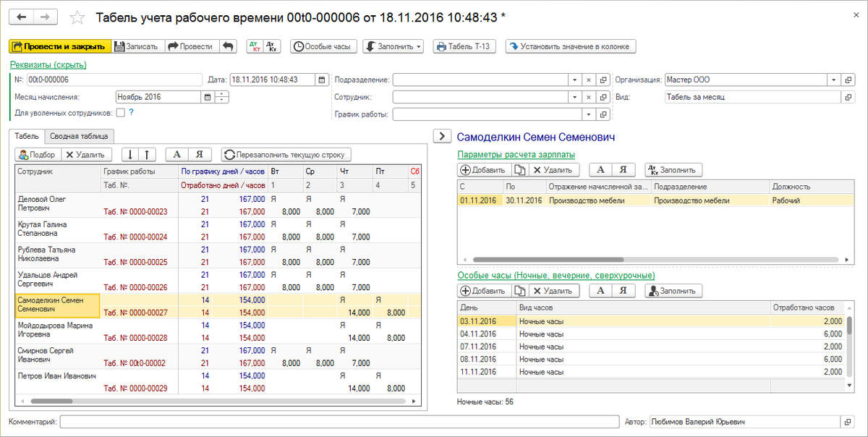Click the back navigation arrow
The width and height of the screenshot is (868, 437).
pyautogui.click(x=21, y=17)
